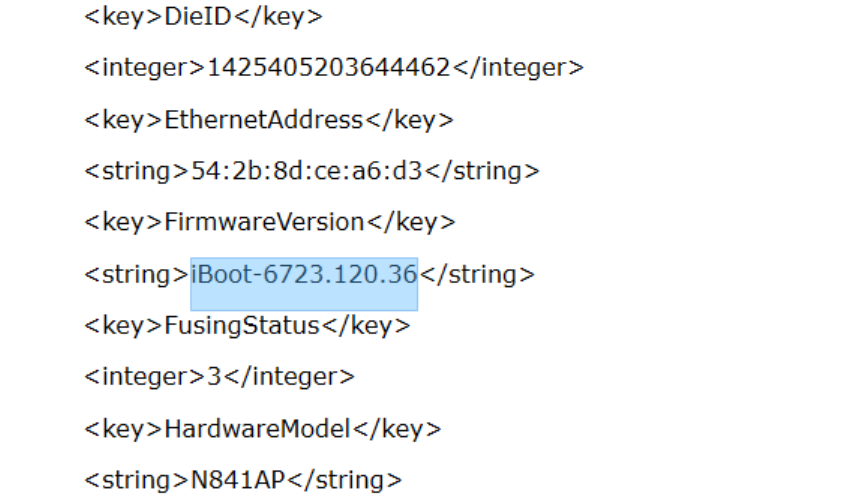This screenshot has height=502, width=864.
Task: Click the closing integer tag after value 3
Action: (288, 377)
